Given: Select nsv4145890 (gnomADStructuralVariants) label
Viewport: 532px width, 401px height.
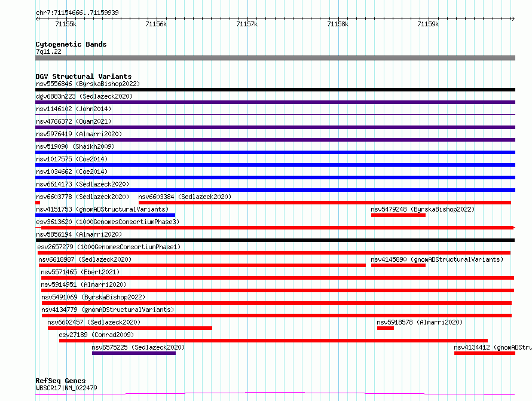Looking at the screenshot, I should (x=437, y=259).
